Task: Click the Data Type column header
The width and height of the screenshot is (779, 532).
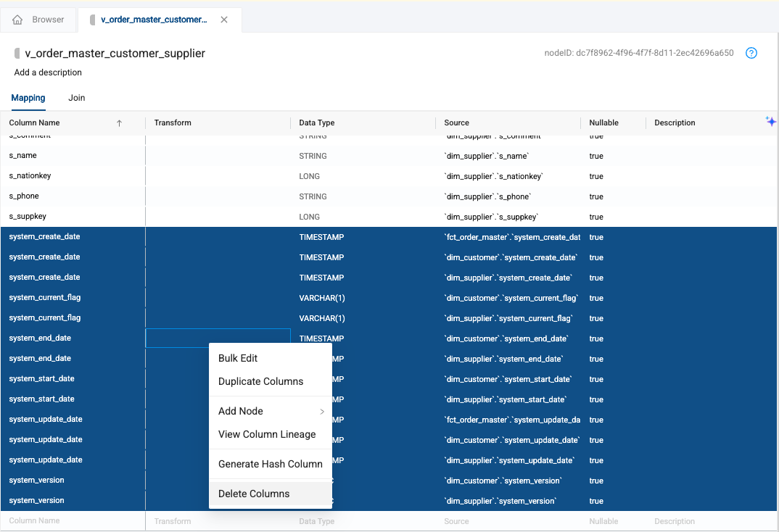Action: coord(316,123)
